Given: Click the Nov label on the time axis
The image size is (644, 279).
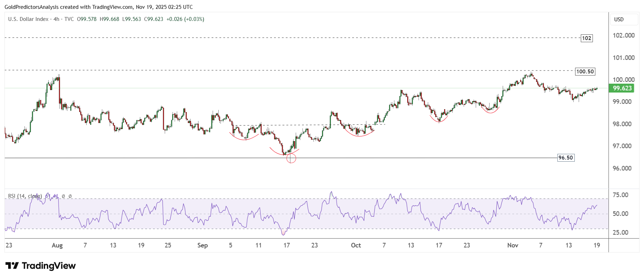Looking at the screenshot, I should tap(513, 245).
